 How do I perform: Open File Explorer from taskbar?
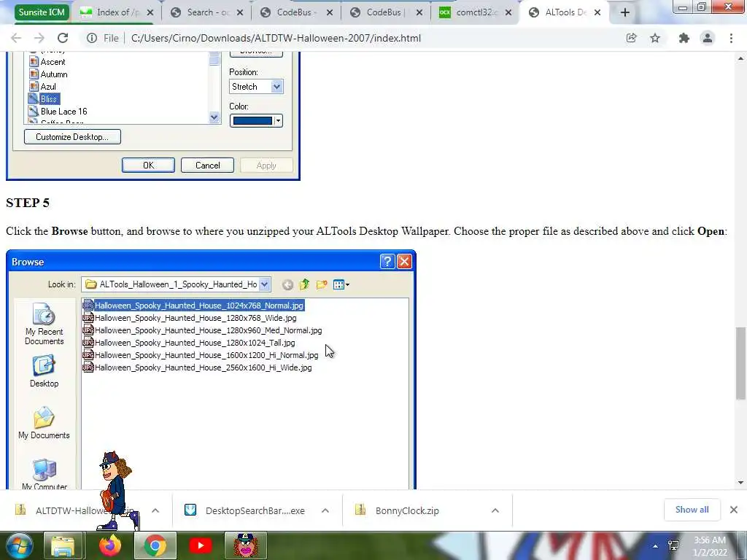coord(63,545)
